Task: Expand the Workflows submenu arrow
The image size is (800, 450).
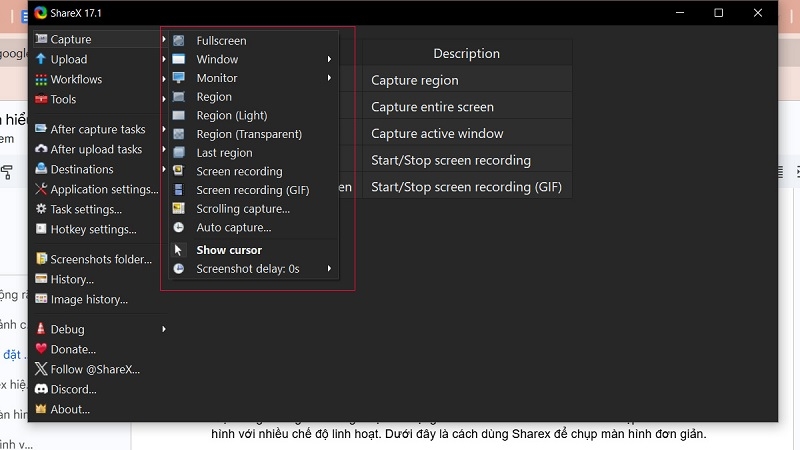Action: click(164, 79)
